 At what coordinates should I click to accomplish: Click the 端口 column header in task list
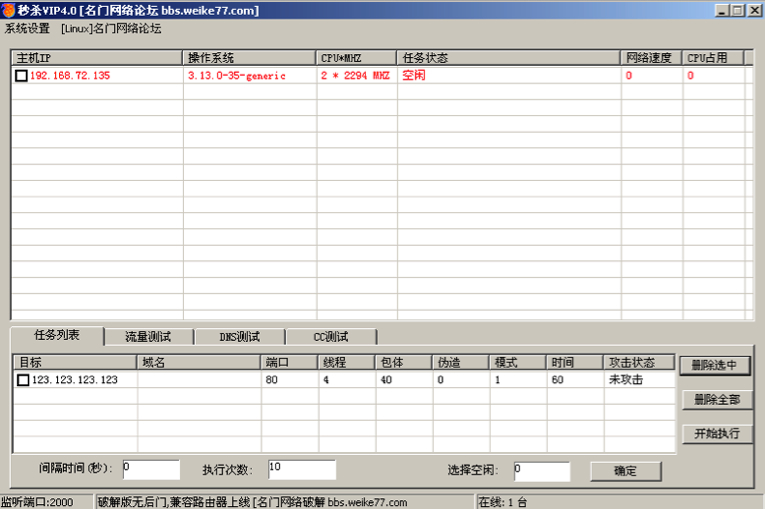click(x=289, y=362)
